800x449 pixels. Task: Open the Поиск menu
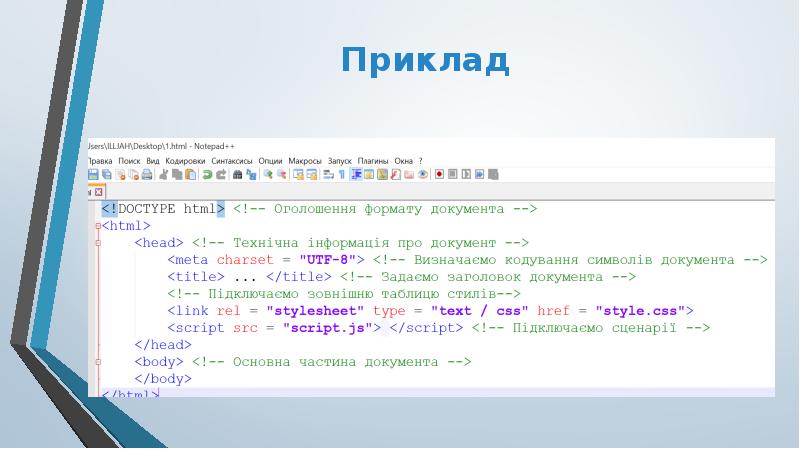click(x=129, y=161)
